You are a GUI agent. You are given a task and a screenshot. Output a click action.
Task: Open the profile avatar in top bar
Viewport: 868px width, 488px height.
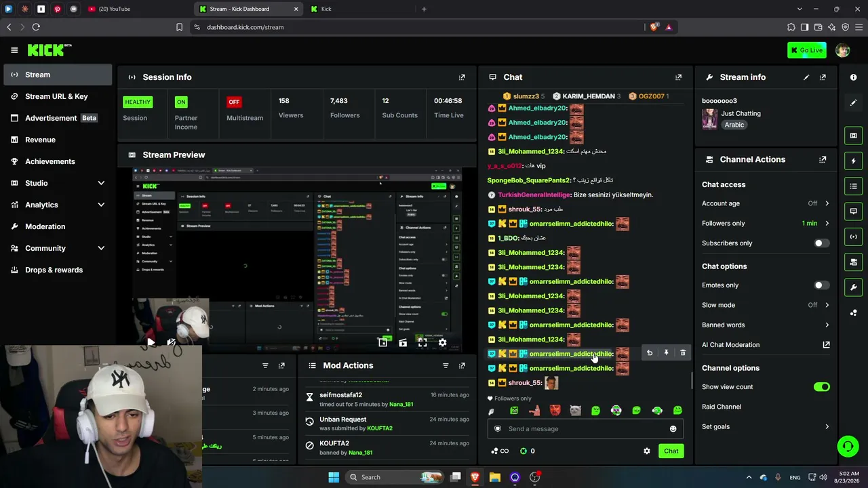point(843,50)
